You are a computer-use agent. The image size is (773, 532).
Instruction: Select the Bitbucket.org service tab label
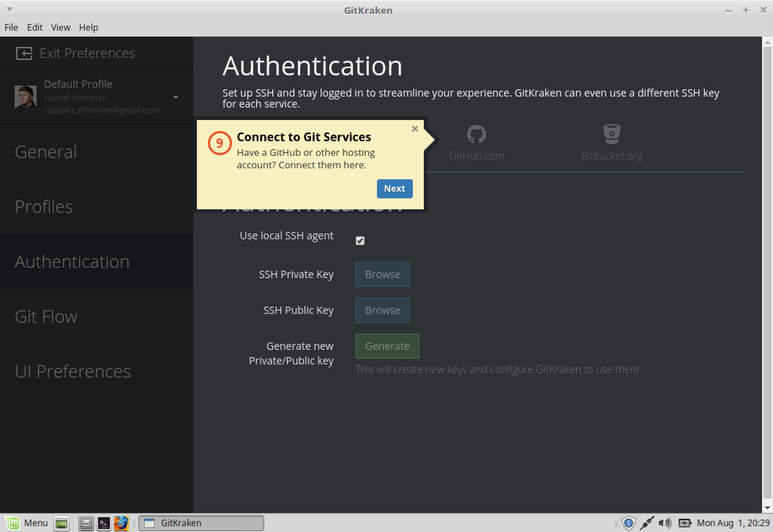612,156
